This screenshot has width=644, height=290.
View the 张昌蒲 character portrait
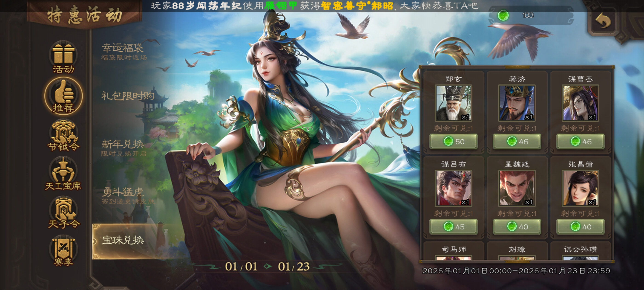[x=581, y=188]
